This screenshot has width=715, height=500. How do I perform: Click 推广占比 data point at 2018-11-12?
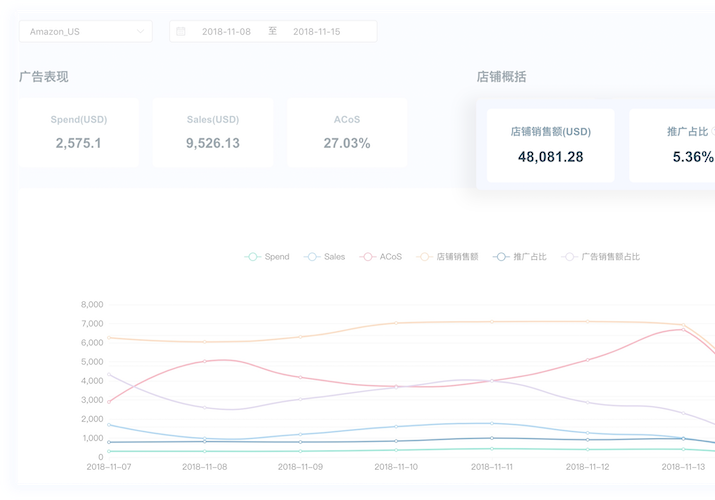[x=587, y=440]
